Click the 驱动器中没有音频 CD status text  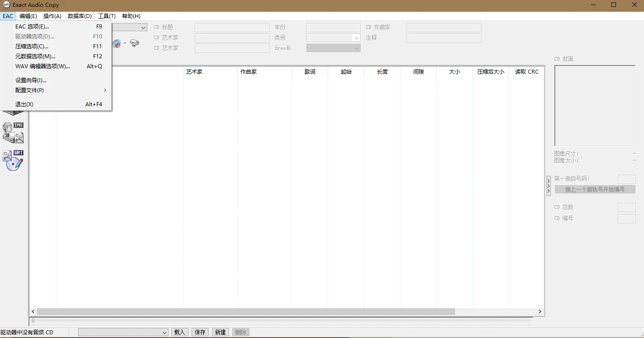pos(27,333)
